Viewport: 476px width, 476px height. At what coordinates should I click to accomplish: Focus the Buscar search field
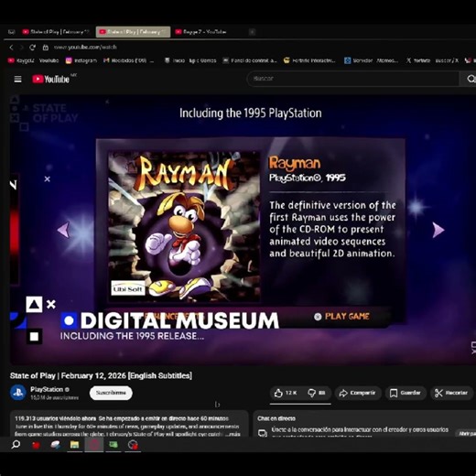point(354,79)
